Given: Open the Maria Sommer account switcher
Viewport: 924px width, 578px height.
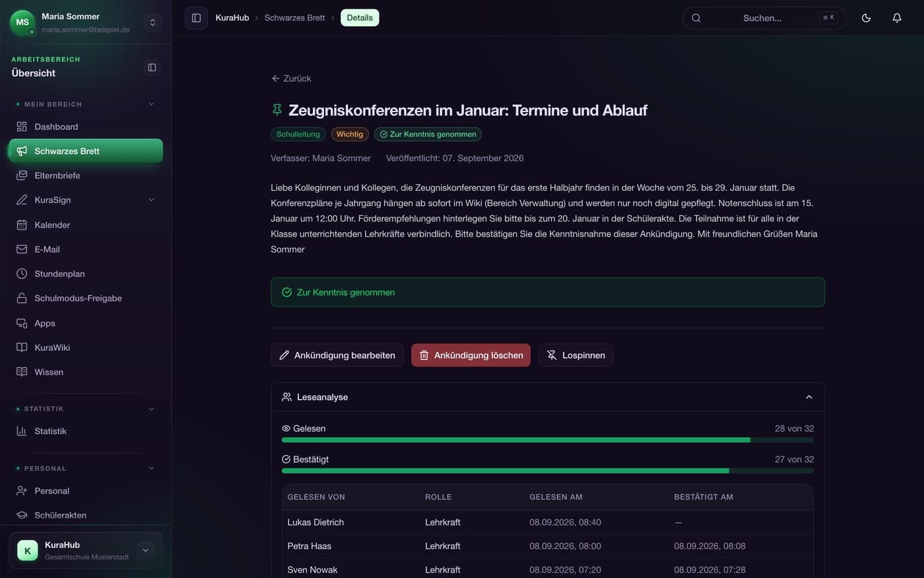Looking at the screenshot, I should pyautogui.click(x=152, y=22).
